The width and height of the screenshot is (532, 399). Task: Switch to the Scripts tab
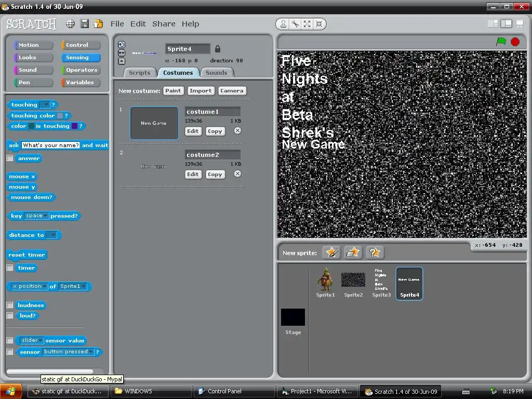click(139, 73)
